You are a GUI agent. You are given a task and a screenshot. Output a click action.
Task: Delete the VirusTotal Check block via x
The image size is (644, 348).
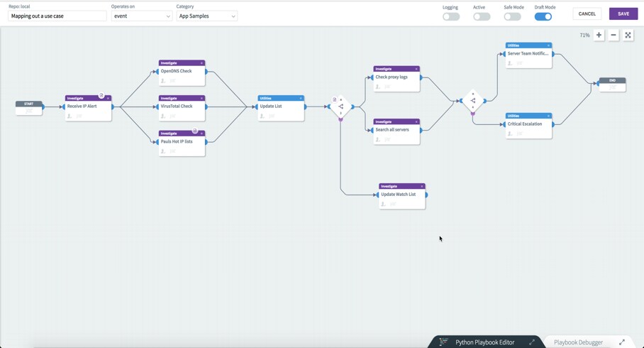click(x=201, y=98)
